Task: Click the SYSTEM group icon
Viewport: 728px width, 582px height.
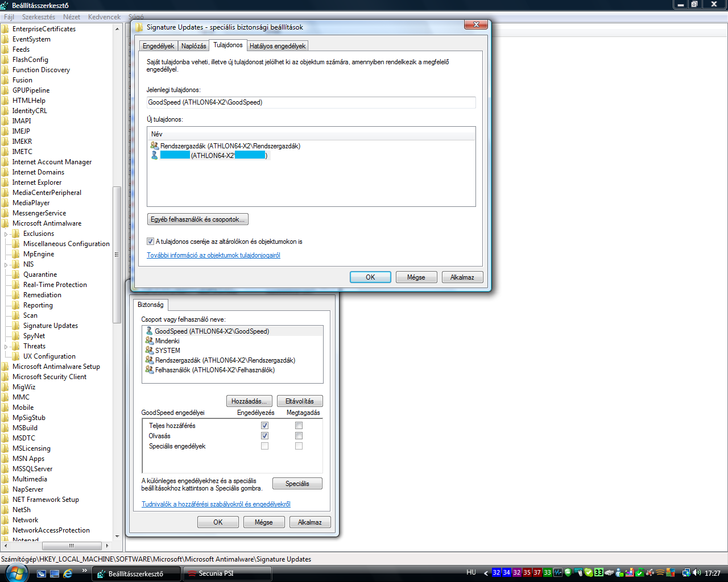Action: pos(149,350)
